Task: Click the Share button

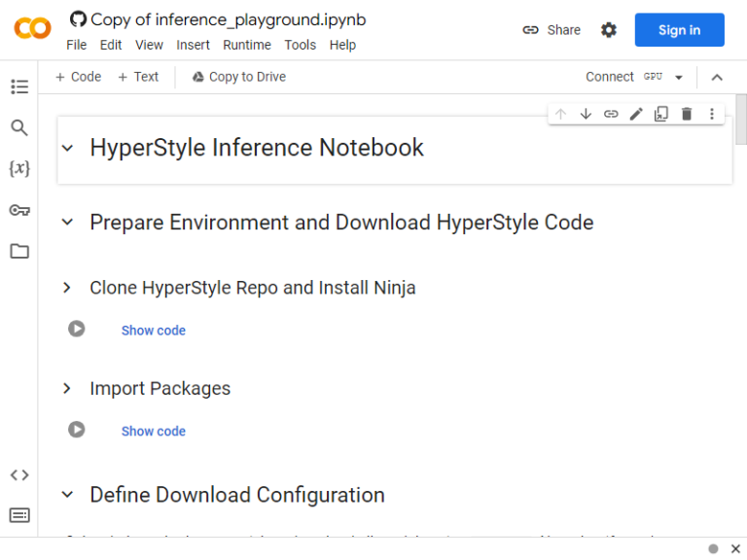Action: coord(551,30)
